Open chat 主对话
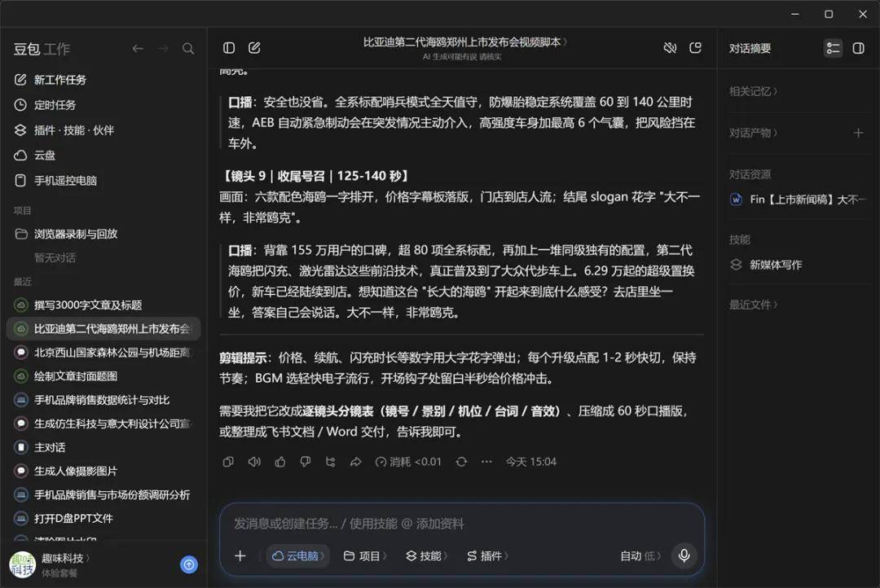Image resolution: width=880 pixels, height=588 pixels. pos(103,447)
